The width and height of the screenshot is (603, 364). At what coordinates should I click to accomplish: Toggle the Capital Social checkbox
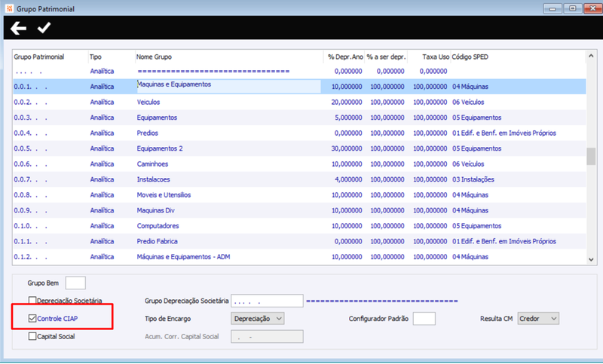point(32,336)
